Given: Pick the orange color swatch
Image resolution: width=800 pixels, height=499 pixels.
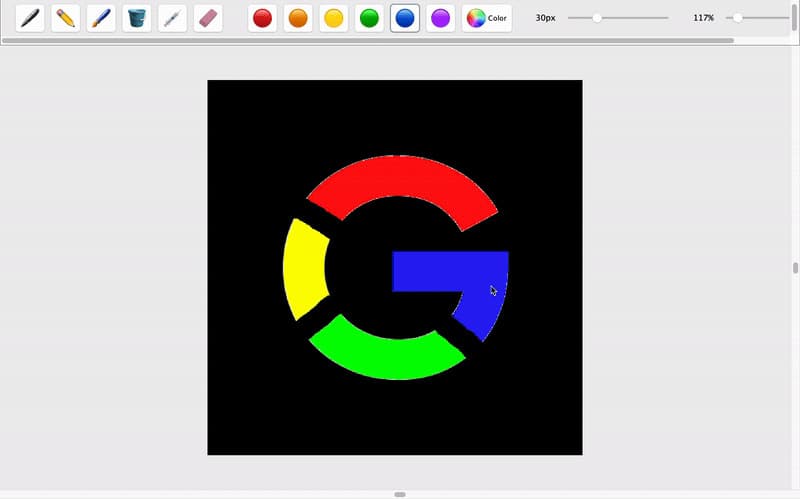Looking at the screenshot, I should pyautogui.click(x=298, y=18).
